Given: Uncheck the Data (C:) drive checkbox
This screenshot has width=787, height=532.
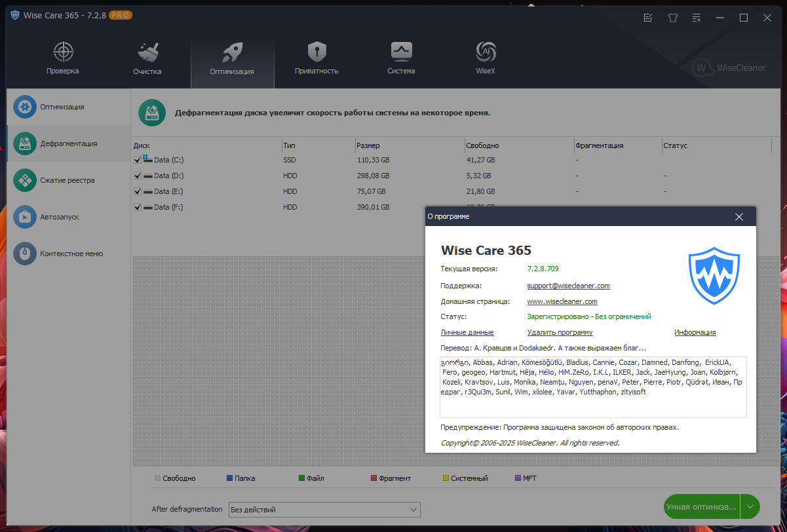Looking at the screenshot, I should click(x=138, y=160).
